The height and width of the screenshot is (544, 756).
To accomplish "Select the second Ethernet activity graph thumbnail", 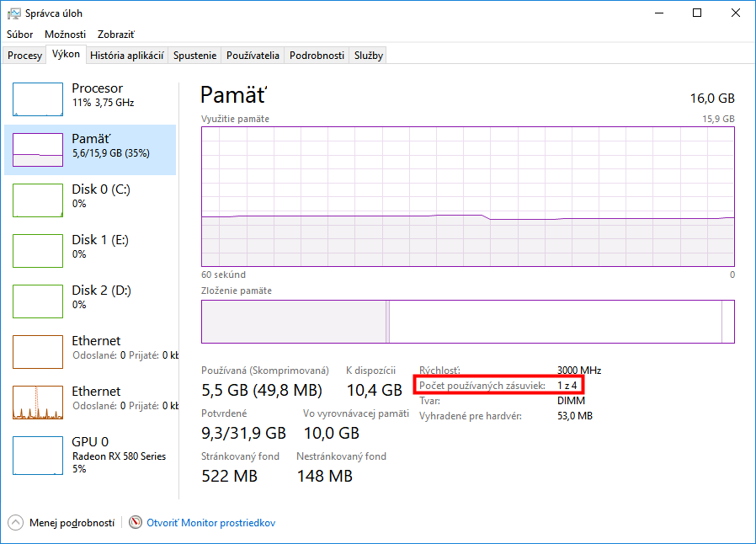I will coord(38,403).
